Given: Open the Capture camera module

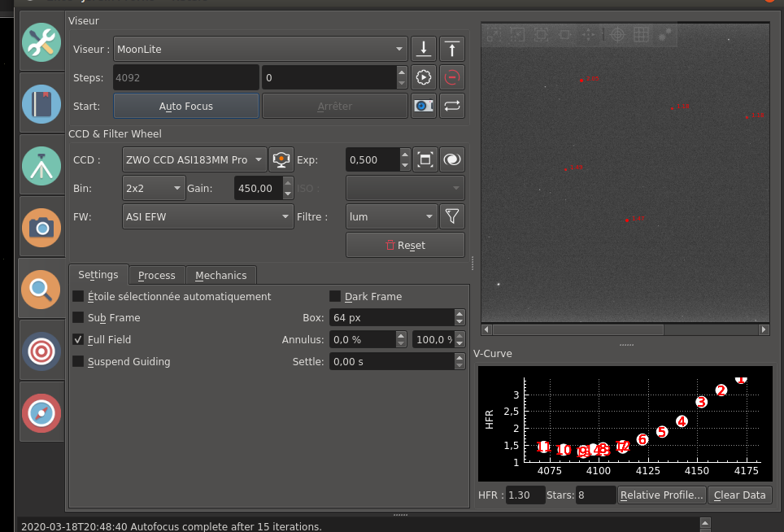Looking at the screenshot, I should 41,228.
